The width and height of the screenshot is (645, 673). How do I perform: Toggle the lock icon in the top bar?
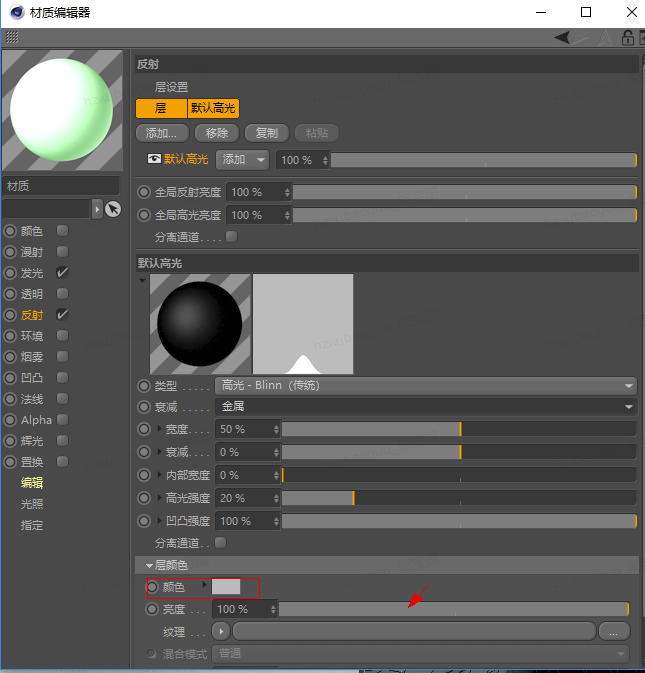pos(628,38)
